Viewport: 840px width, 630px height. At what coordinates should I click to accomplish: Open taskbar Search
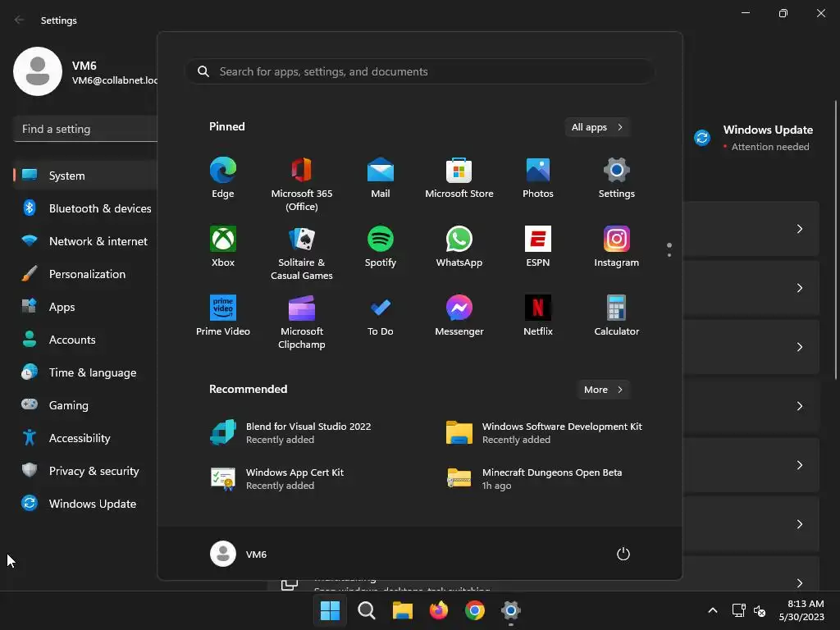(367, 610)
